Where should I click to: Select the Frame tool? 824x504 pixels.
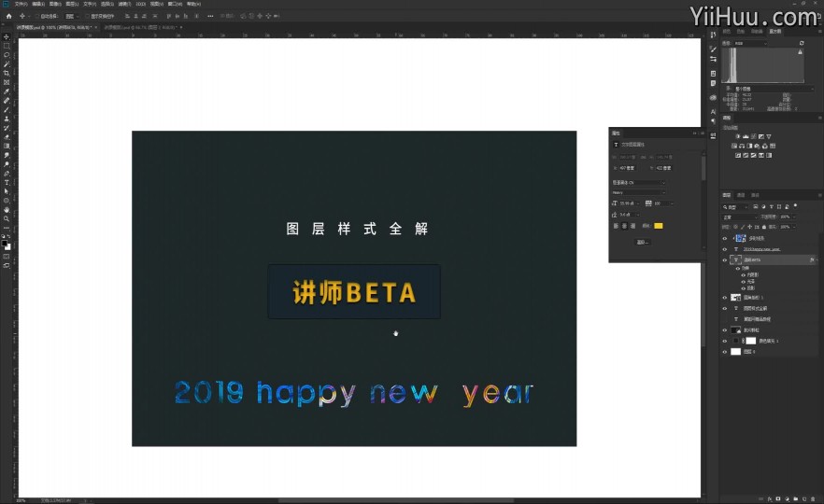[7, 82]
